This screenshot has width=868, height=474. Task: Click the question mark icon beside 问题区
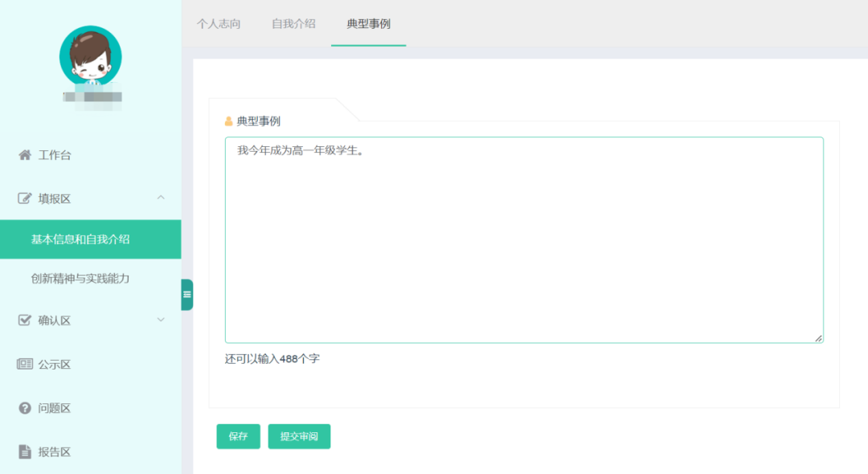tap(25, 408)
